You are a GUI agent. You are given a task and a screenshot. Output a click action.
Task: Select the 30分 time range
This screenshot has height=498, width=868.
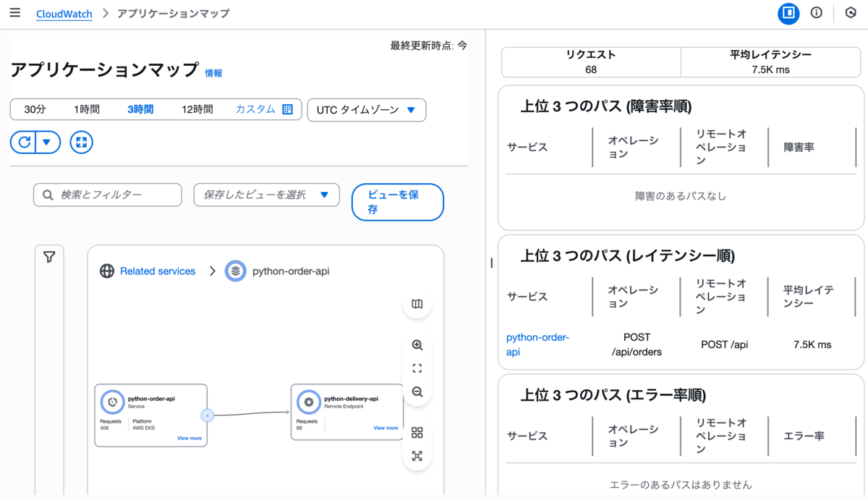[x=35, y=109]
